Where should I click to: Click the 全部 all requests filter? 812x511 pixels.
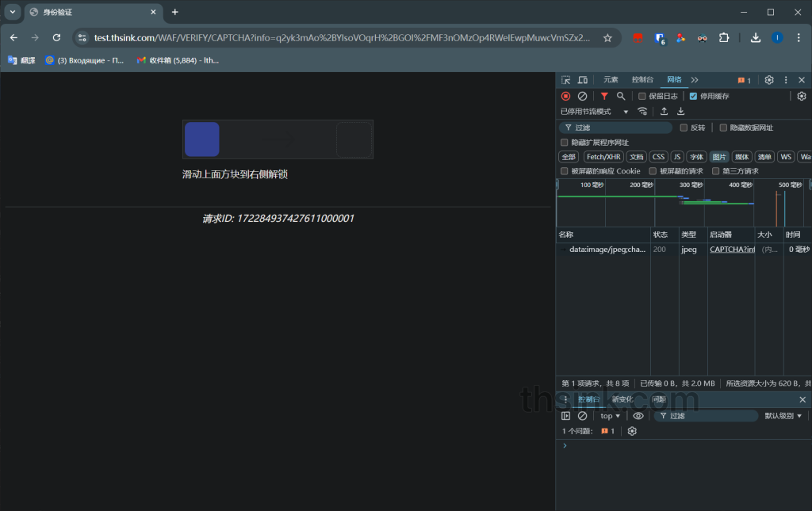(569, 156)
